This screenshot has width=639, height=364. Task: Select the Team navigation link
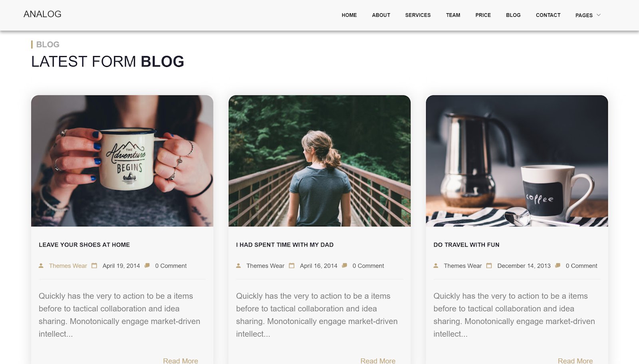(x=453, y=15)
